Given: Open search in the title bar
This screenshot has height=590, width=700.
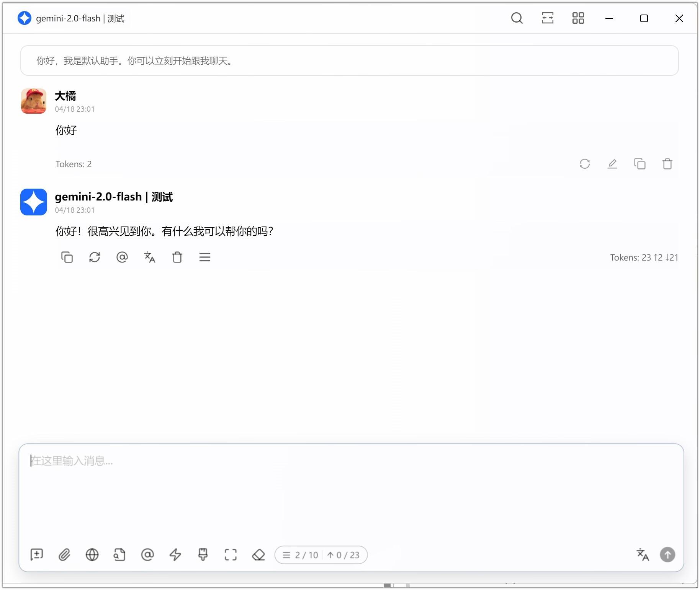Looking at the screenshot, I should tap(517, 18).
